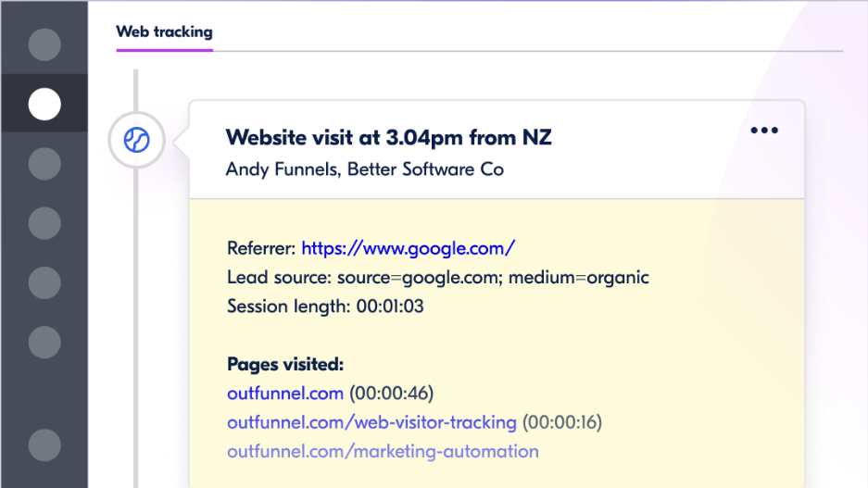Select the highlighted white circle in sidebar
868x488 pixels.
pyautogui.click(x=44, y=104)
